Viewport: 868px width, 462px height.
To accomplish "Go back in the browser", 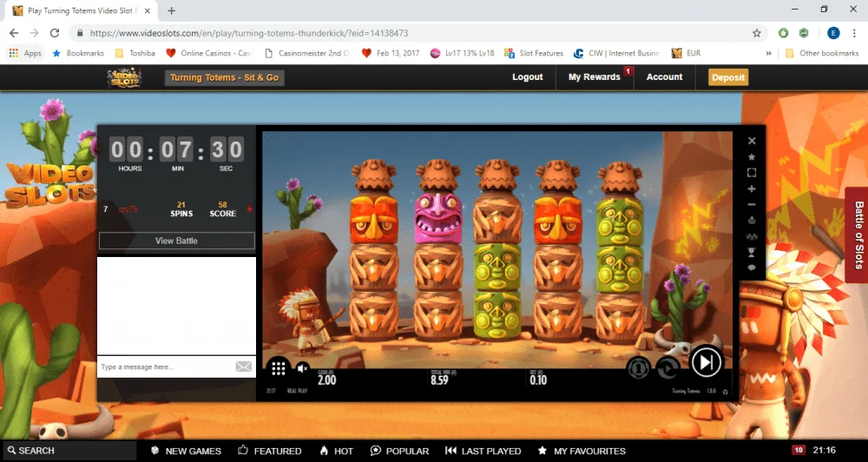I will click(x=14, y=33).
